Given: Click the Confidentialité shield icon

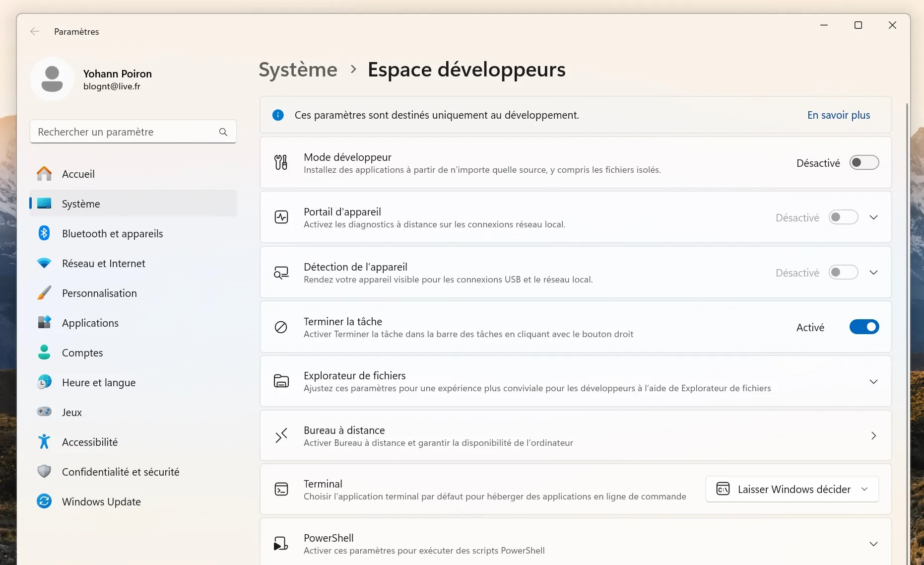Looking at the screenshot, I should [44, 471].
